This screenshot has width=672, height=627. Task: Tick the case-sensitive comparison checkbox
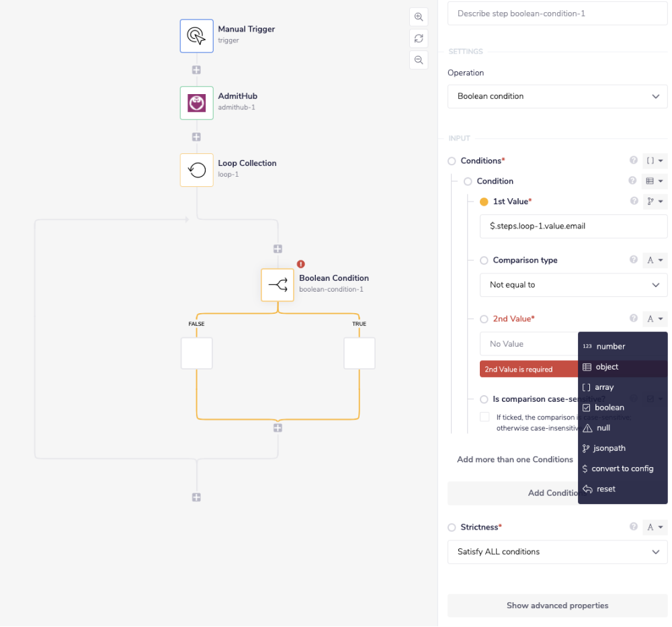click(485, 417)
